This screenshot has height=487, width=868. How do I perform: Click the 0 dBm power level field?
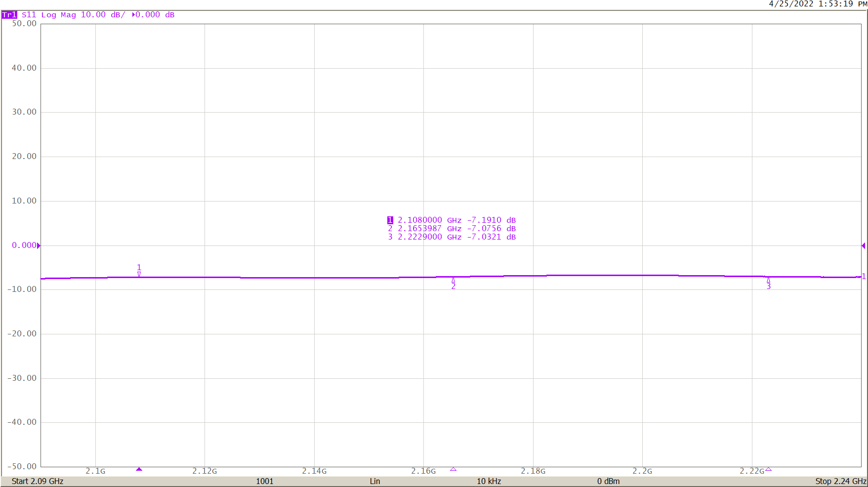coord(609,481)
